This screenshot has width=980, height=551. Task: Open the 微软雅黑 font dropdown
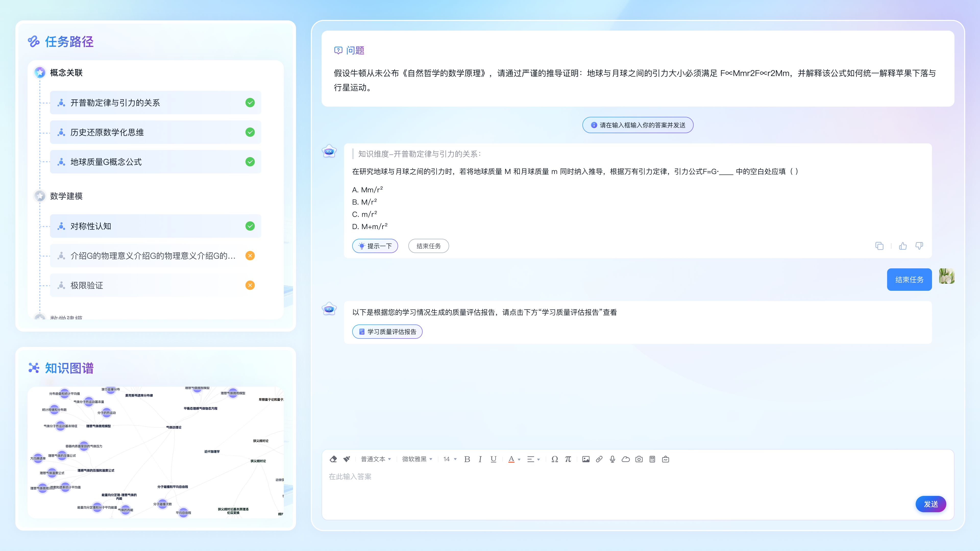point(417,459)
